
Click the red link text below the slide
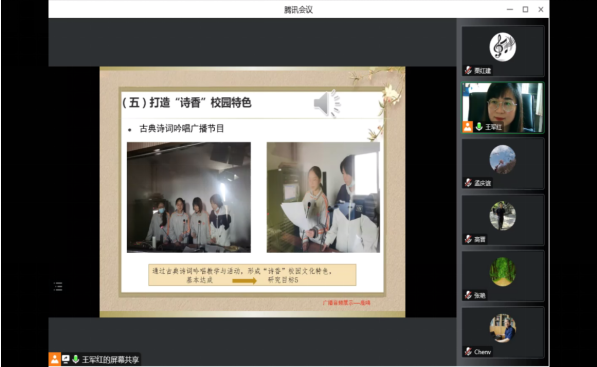point(346,303)
